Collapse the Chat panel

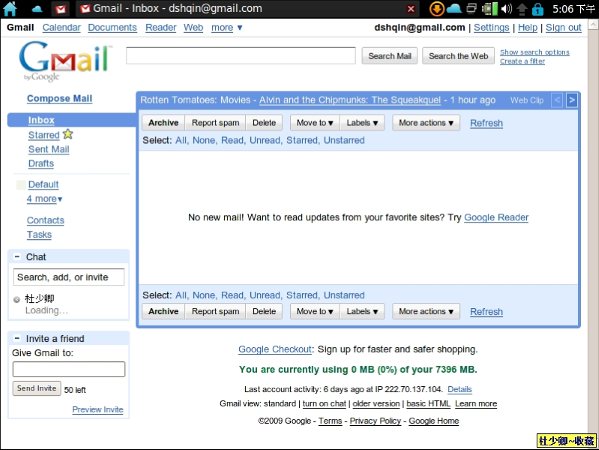click(x=17, y=257)
